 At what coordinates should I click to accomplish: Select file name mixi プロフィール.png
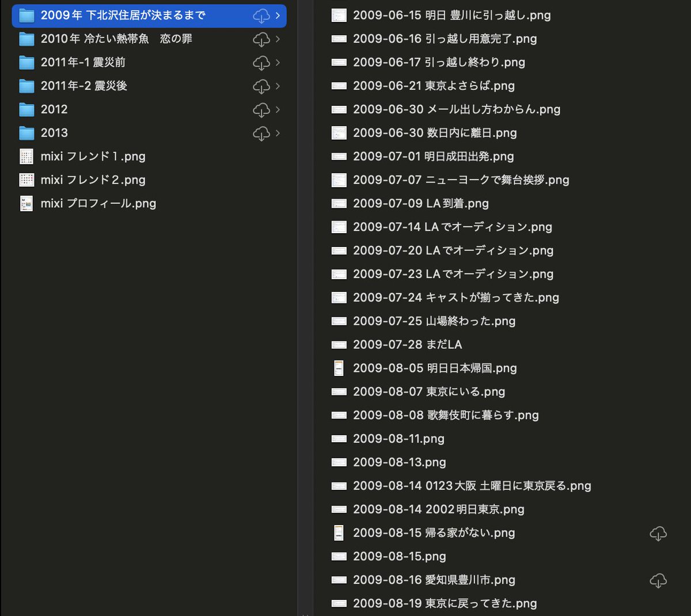pos(98,204)
